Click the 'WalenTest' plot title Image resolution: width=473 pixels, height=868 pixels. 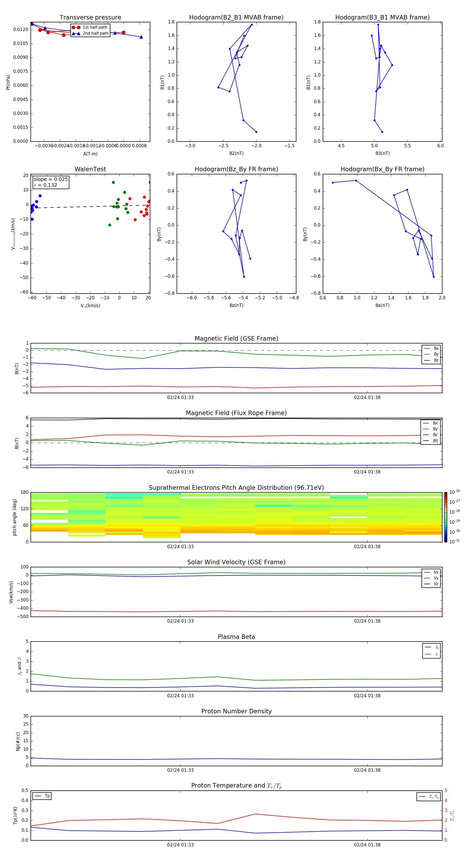(x=90, y=169)
